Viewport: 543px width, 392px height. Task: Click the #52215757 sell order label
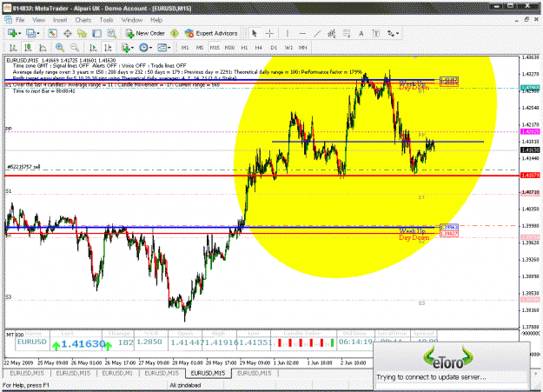23,167
